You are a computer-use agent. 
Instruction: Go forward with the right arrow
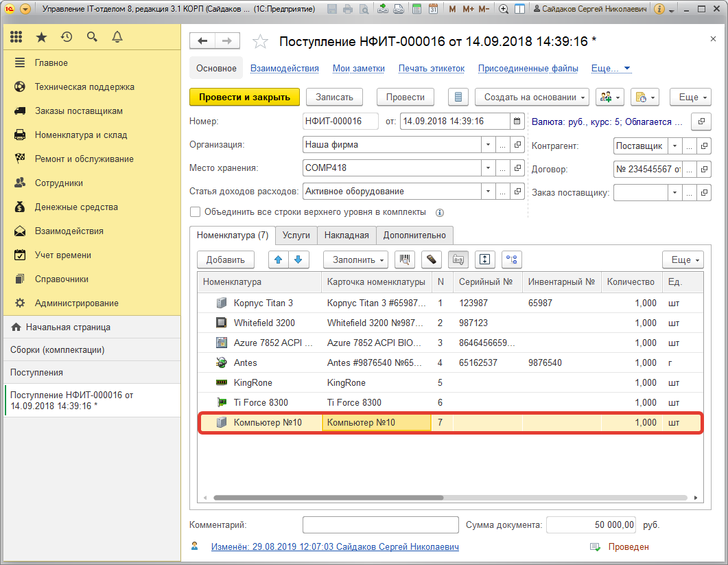227,41
